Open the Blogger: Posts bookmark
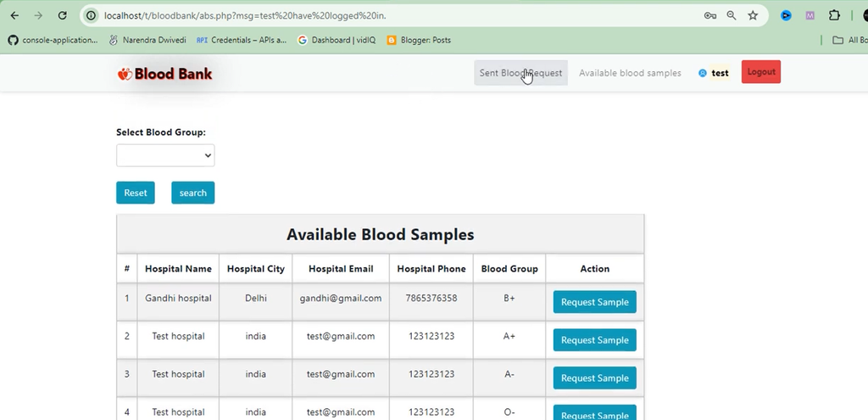868x420 pixels. pyautogui.click(x=419, y=40)
